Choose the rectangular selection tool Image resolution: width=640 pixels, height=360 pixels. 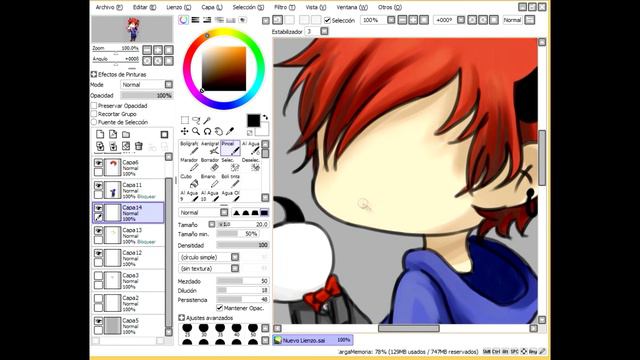pyautogui.click(x=185, y=120)
